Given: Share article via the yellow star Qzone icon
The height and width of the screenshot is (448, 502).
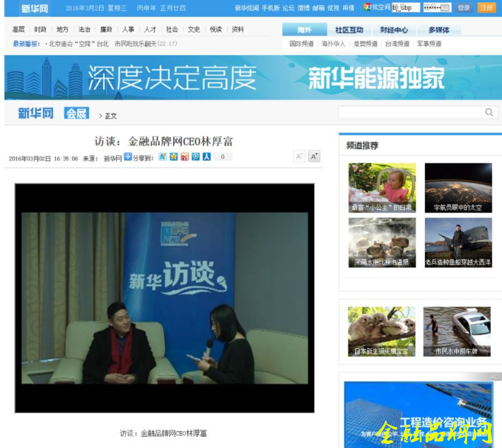Looking at the screenshot, I should click(174, 157).
